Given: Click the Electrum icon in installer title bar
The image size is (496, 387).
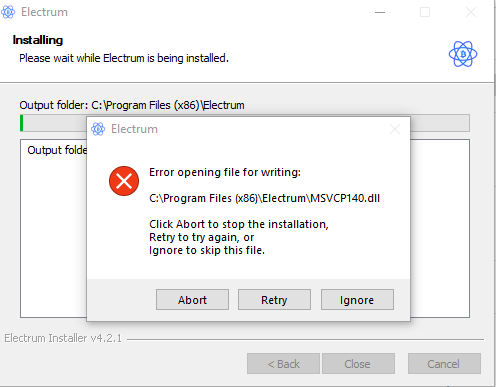Looking at the screenshot, I should coord(8,12).
